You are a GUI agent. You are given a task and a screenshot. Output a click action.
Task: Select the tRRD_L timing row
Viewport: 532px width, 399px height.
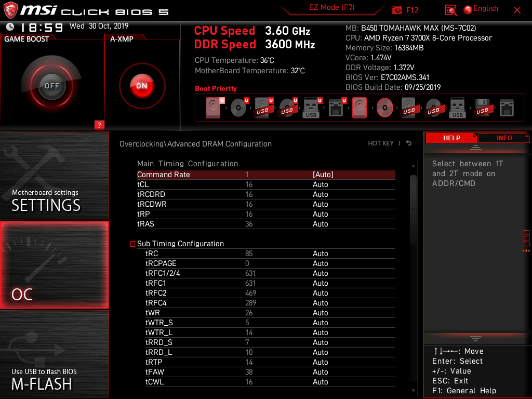(270, 352)
